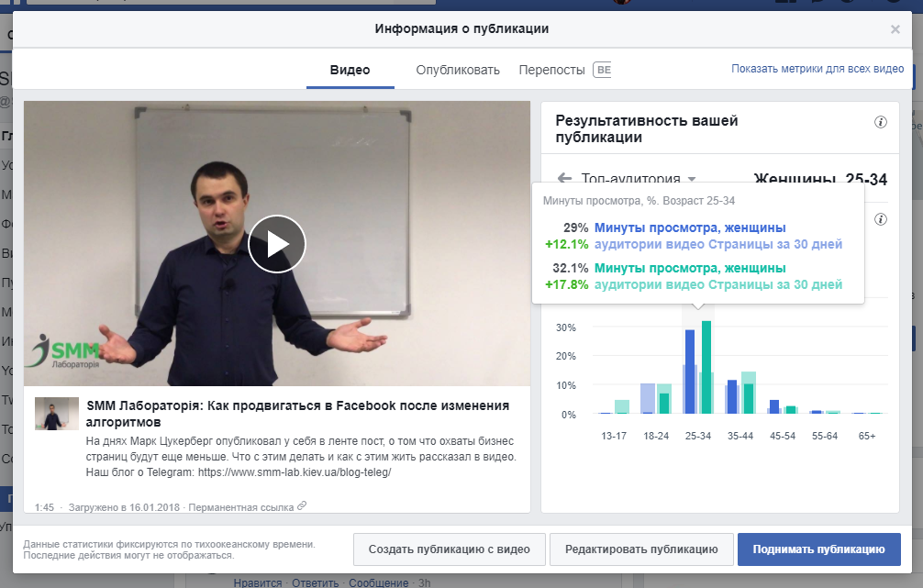Click the 30% axis label
Viewport: 923px width, 588px height.
coord(566,327)
